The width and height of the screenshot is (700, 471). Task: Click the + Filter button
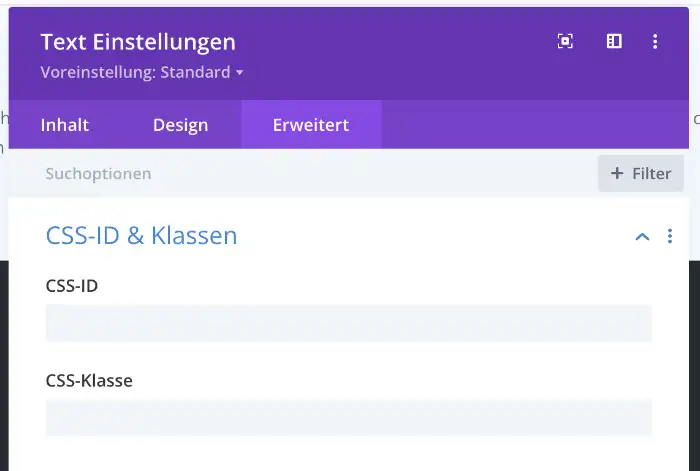coord(641,173)
